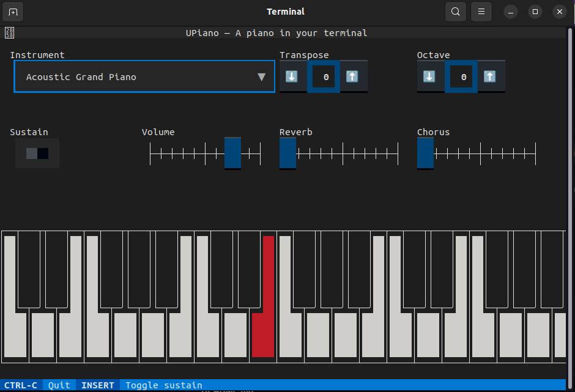Open the Instrument dropdown showing Acoustic Grand Piano
This screenshot has height=392, width=575.
pos(144,76)
